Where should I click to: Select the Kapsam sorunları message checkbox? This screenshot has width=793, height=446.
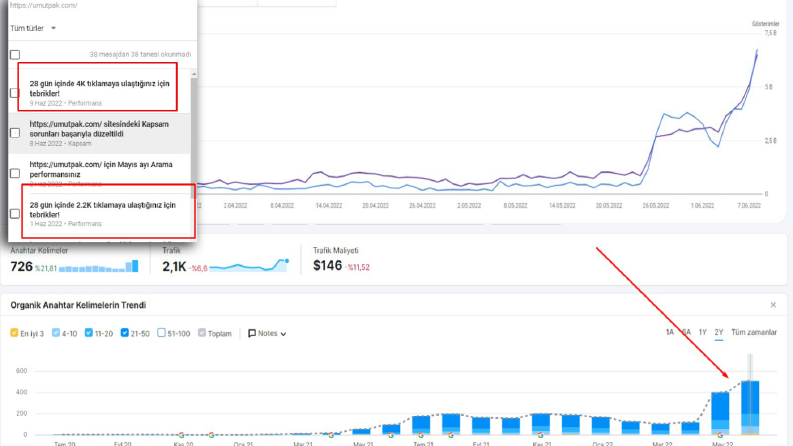(15, 133)
